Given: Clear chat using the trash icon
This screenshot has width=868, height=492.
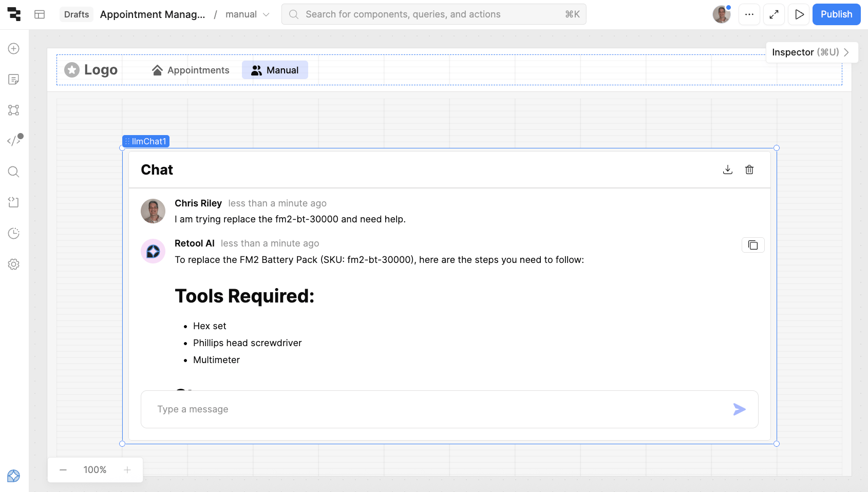Looking at the screenshot, I should click(749, 169).
